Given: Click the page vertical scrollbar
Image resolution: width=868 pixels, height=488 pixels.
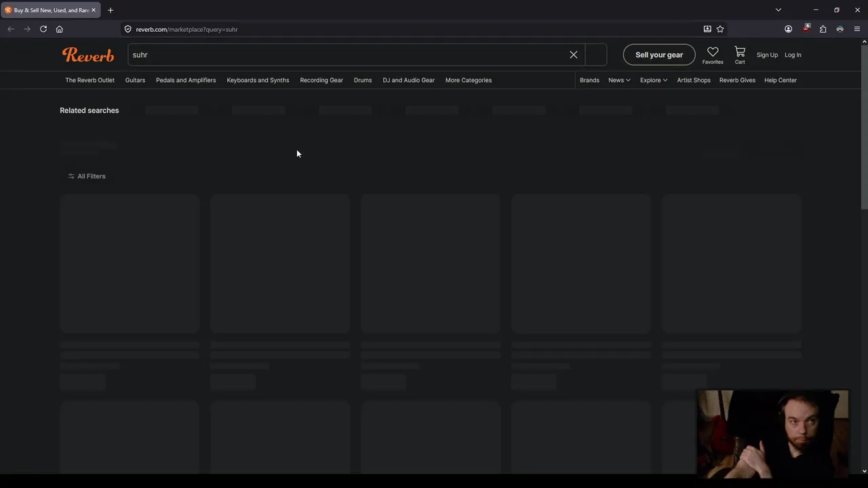Looking at the screenshot, I should [864, 125].
